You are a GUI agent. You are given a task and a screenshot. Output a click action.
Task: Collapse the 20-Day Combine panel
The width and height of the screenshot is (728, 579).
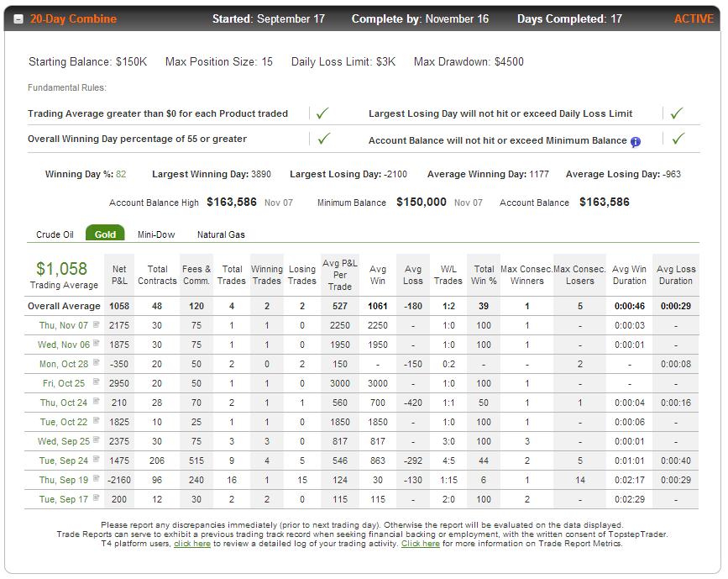pyautogui.click(x=18, y=19)
